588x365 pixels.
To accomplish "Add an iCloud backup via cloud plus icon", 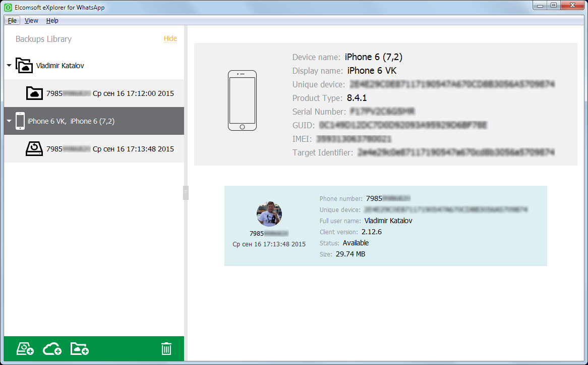I will pos(51,348).
